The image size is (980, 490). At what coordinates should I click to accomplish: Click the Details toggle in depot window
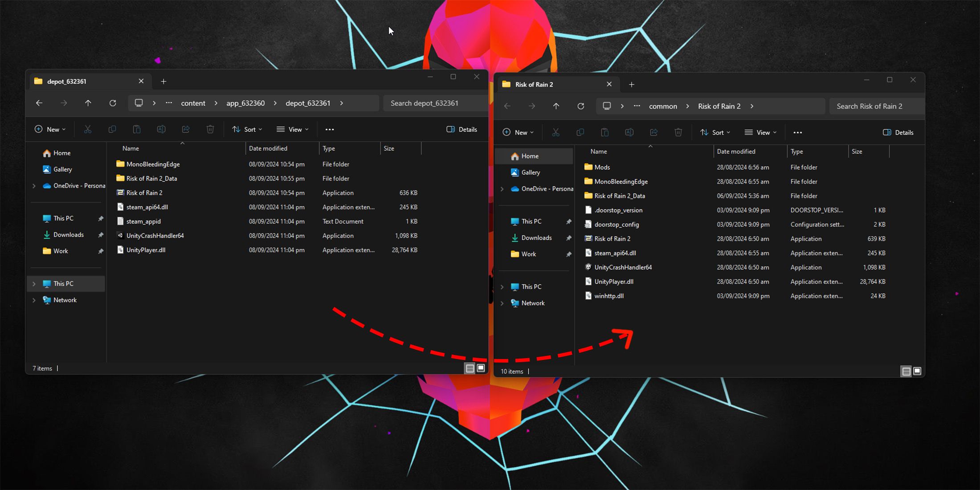click(462, 129)
